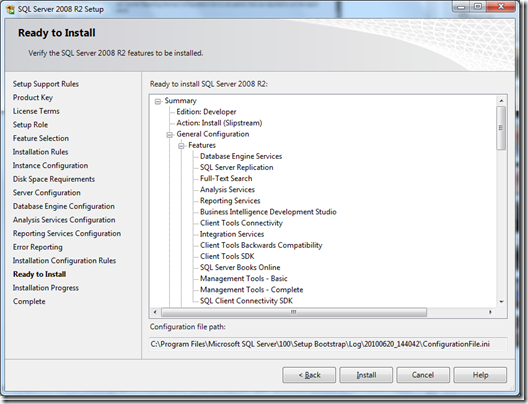528x404 pixels.
Task: Maximize the SQL Server Setup window
Action: pyautogui.click(x=477, y=7)
